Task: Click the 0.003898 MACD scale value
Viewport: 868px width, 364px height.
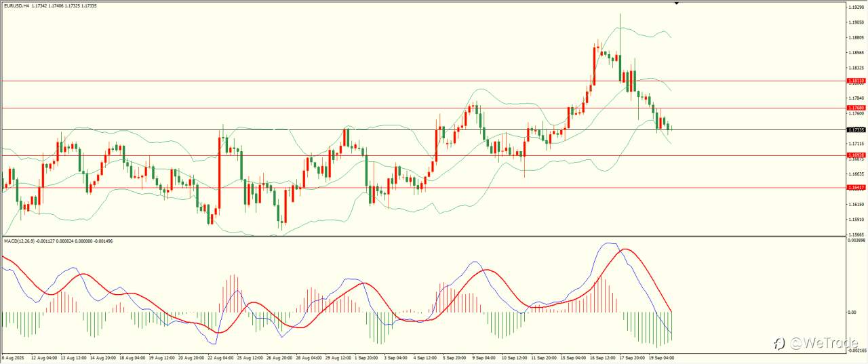Action: click(x=856, y=240)
